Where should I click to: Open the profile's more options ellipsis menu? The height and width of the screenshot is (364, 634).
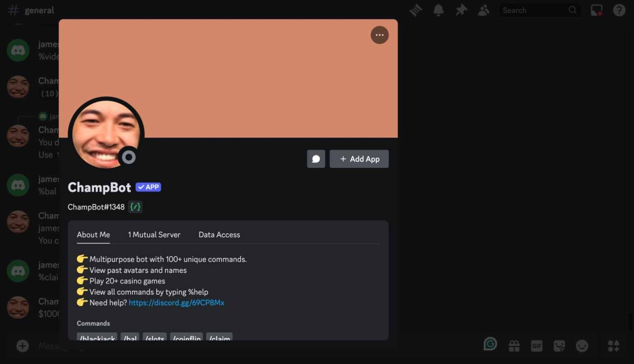379,35
